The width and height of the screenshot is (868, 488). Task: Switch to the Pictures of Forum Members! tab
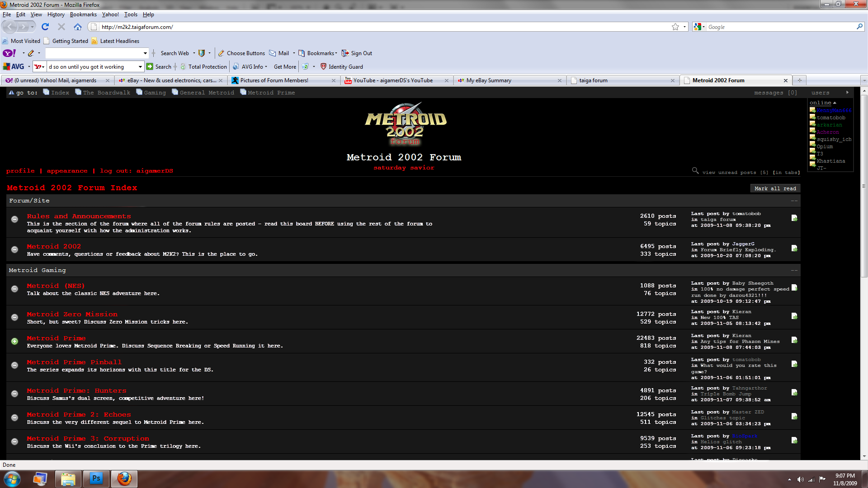283,80
